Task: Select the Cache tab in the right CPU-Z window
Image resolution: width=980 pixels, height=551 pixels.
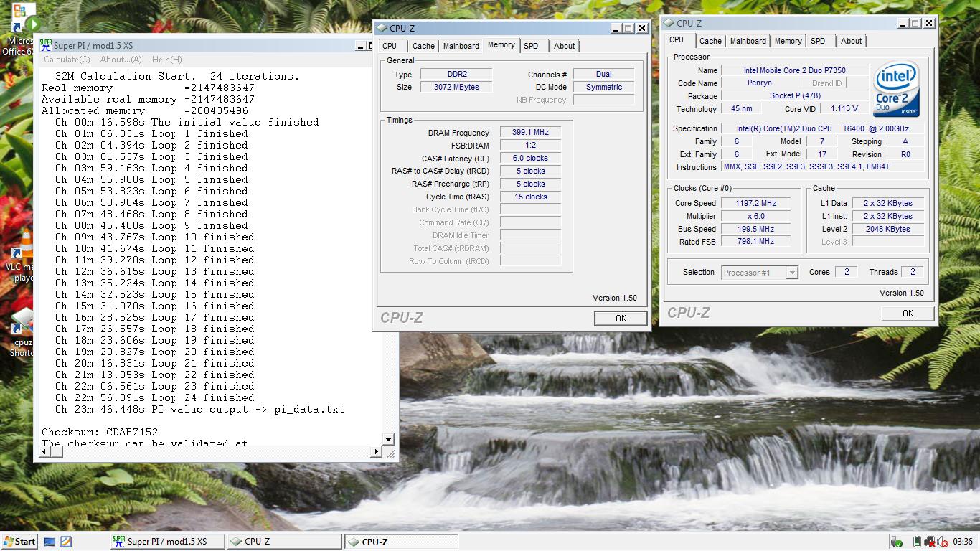Action: tap(710, 41)
